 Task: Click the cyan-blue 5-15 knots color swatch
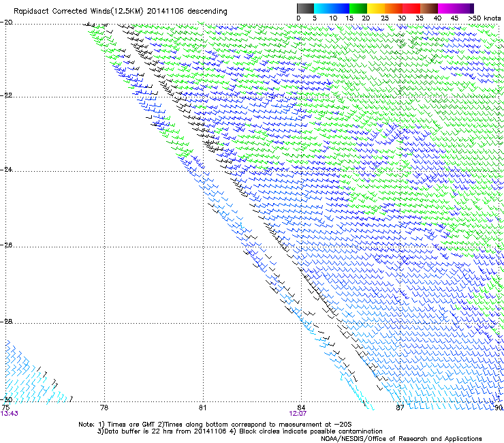click(332, 8)
